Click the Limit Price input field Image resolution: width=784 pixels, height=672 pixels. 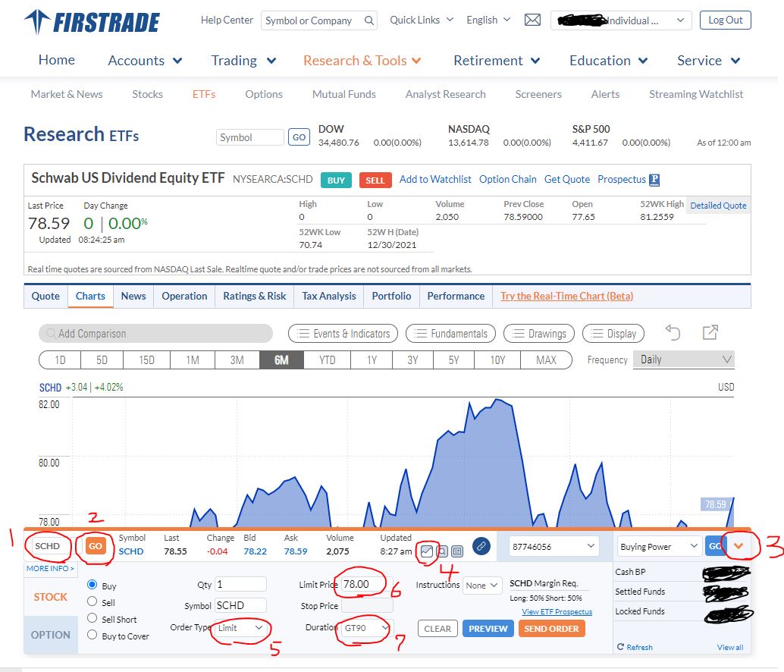(367, 584)
